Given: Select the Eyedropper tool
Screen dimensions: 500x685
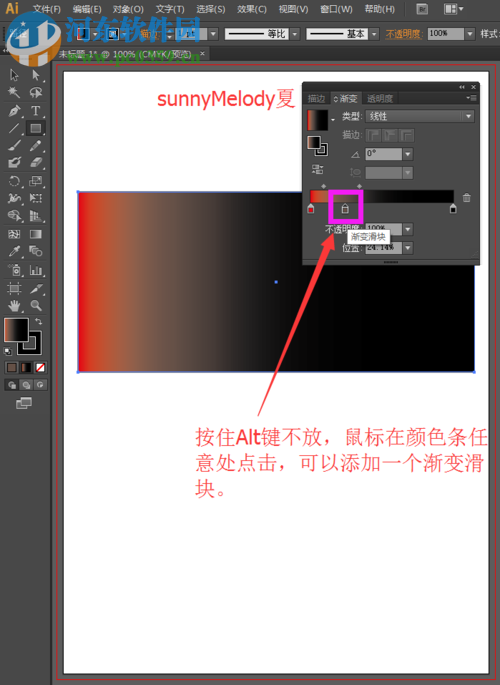Looking at the screenshot, I should [14, 251].
